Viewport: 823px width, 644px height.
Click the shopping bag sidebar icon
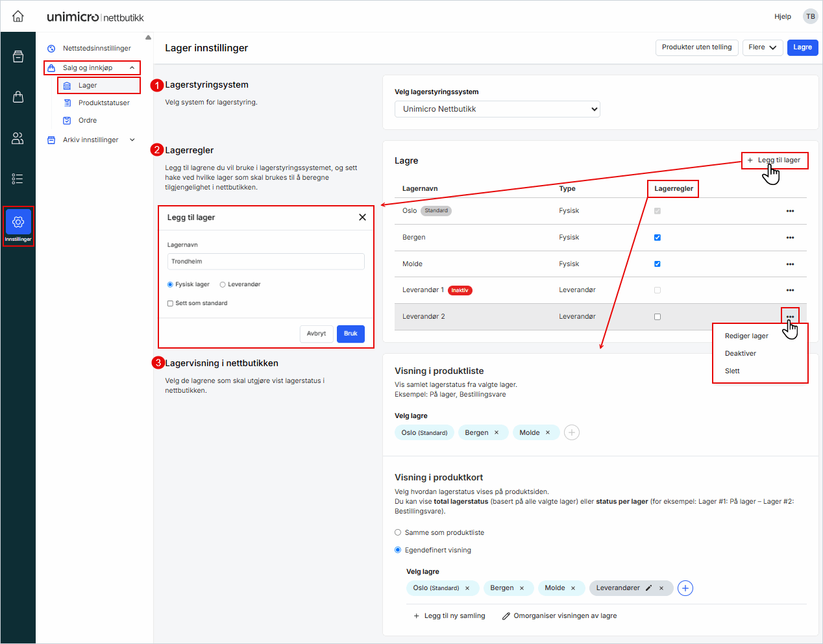coord(18,97)
